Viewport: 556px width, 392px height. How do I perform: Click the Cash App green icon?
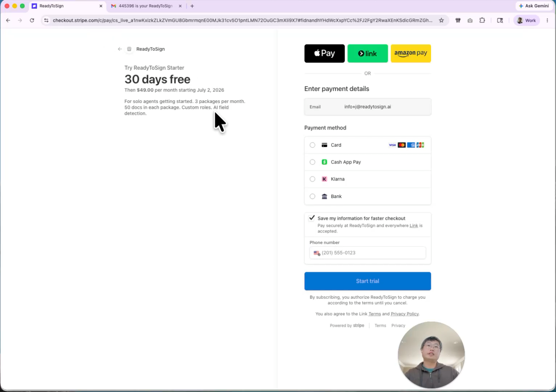pos(324,162)
